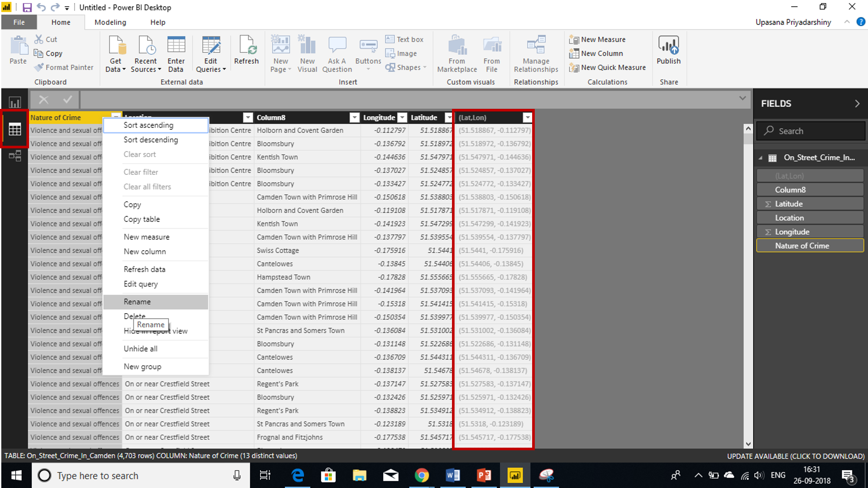Select New group menu entry
Viewport: 868px width, 488px height.
click(x=156, y=367)
